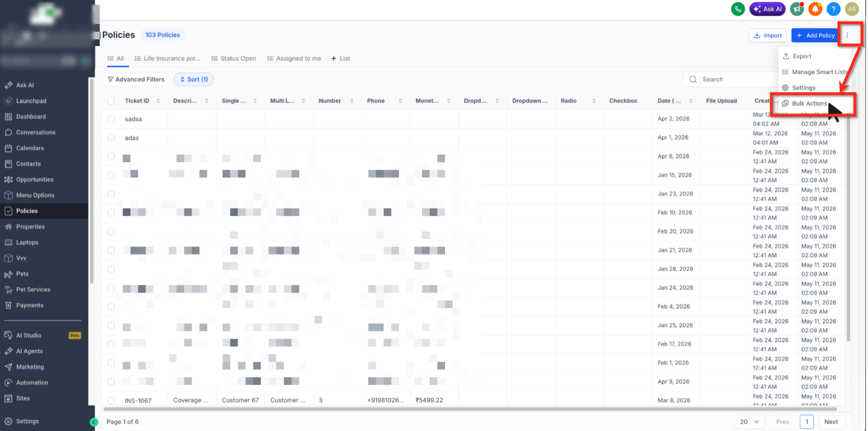This screenshot has height=431, width=868.
Task: Click the Import button
Action: pos(768,35)
